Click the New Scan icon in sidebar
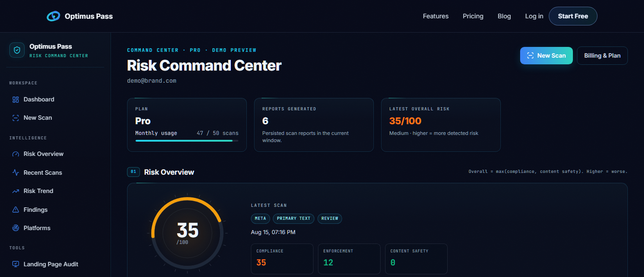 tap(16, 118)
